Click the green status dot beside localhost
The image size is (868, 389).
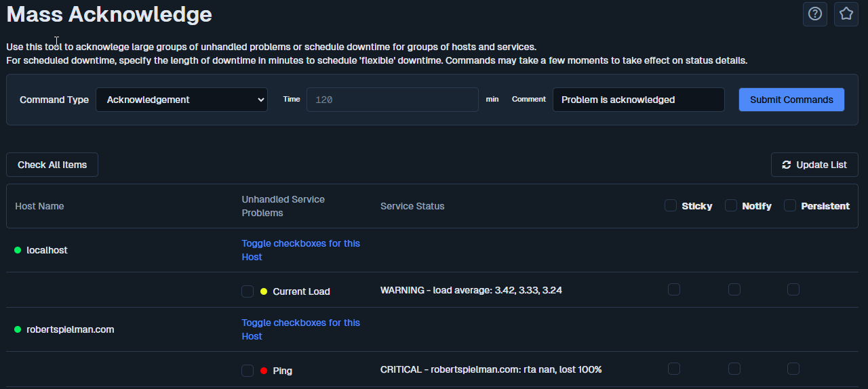click(18, 250)
